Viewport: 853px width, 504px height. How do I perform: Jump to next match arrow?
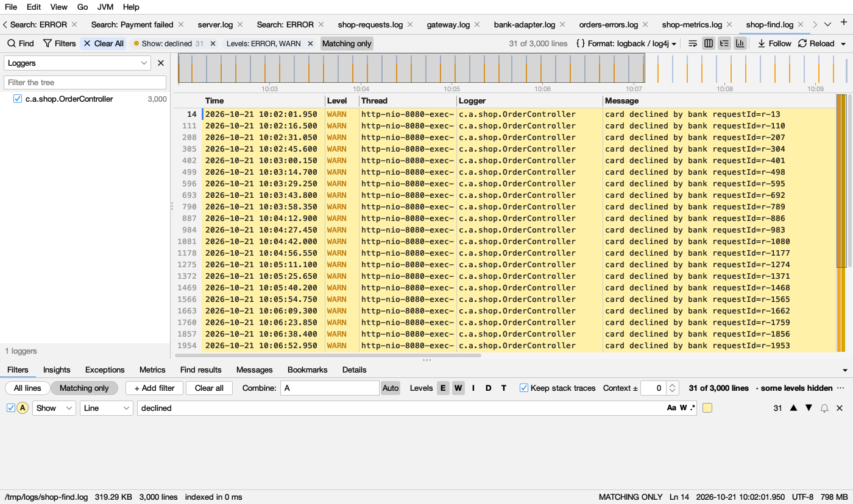(x=809, y=408)
